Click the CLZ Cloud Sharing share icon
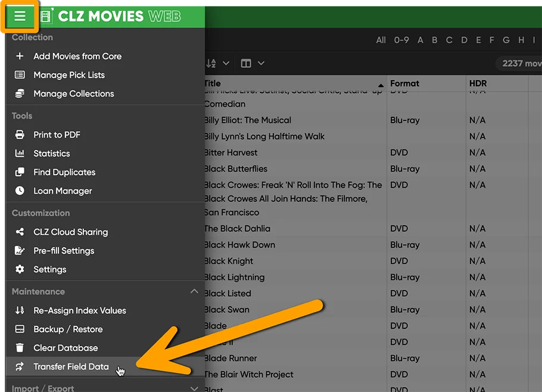The image size is (542, 392). pos(20,232)
